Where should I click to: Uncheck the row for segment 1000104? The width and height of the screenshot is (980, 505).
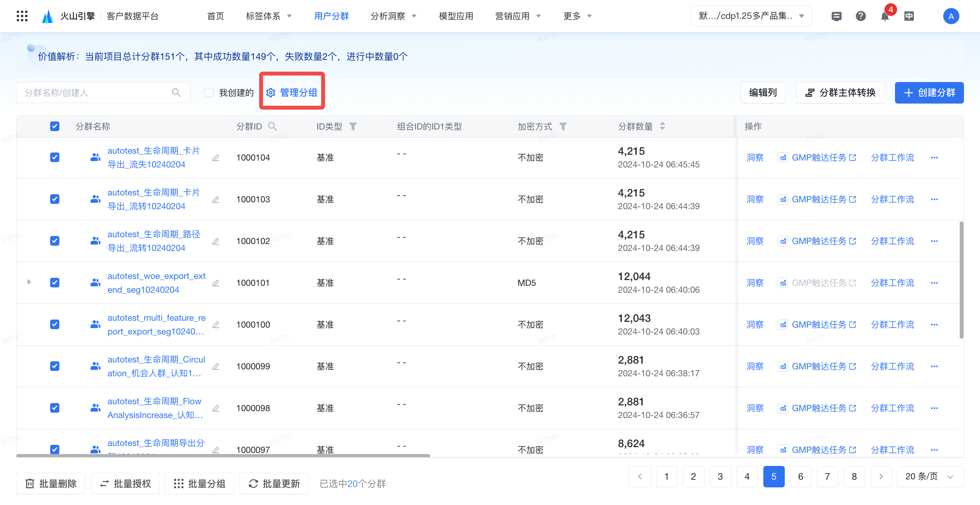tap(55, 157)
